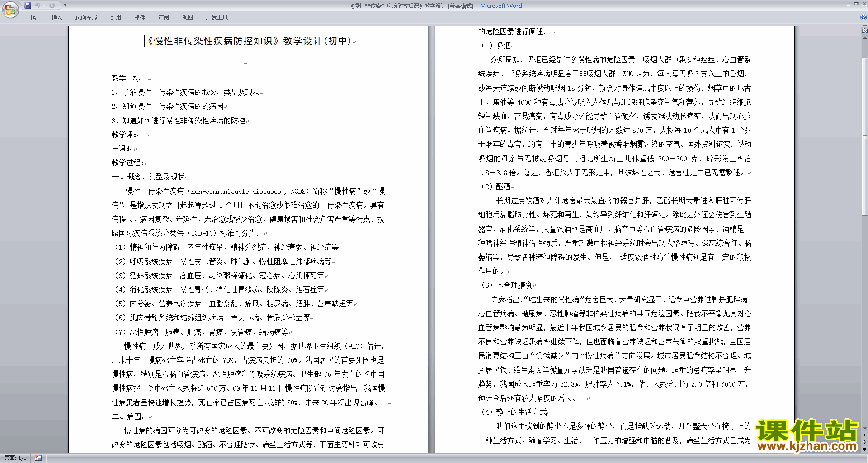Click the subheading (1) 吸烟 on page two
This screenshot has height=463, width=868.
click(495, 46)
